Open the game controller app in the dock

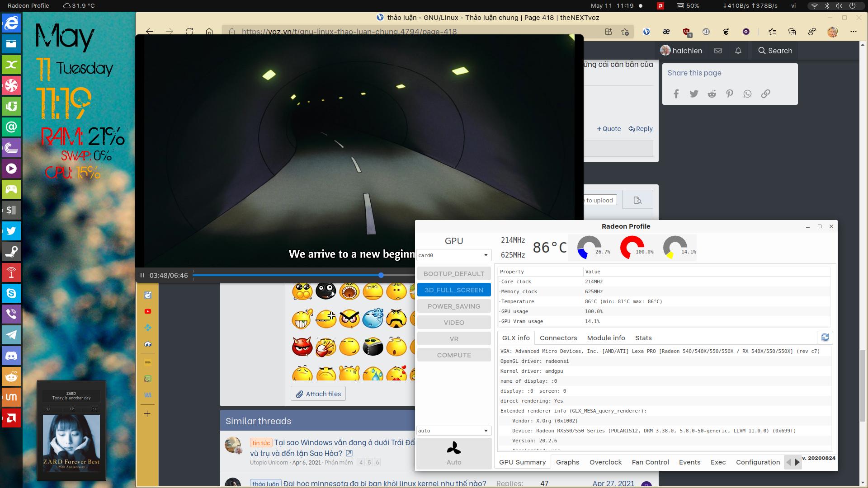coord(11,189)
